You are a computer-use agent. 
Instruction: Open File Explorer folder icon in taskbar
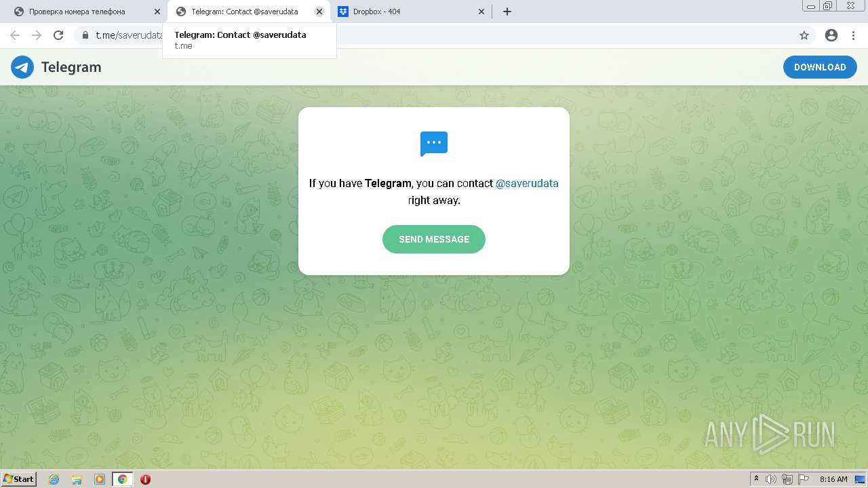point(77,479)
